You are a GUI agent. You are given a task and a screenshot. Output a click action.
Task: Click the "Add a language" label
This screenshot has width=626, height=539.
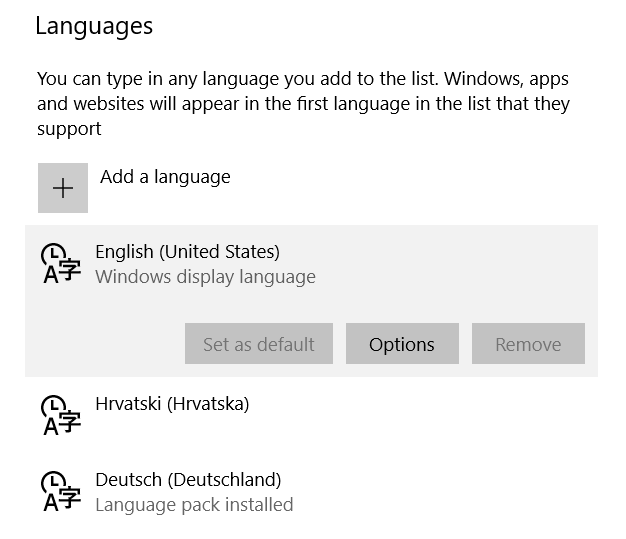pos(165,177)
